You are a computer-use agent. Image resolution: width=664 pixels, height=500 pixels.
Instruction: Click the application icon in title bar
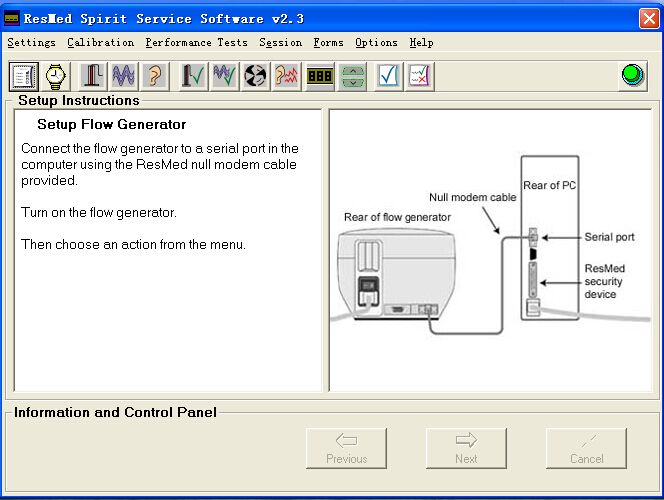pos(11,19)
